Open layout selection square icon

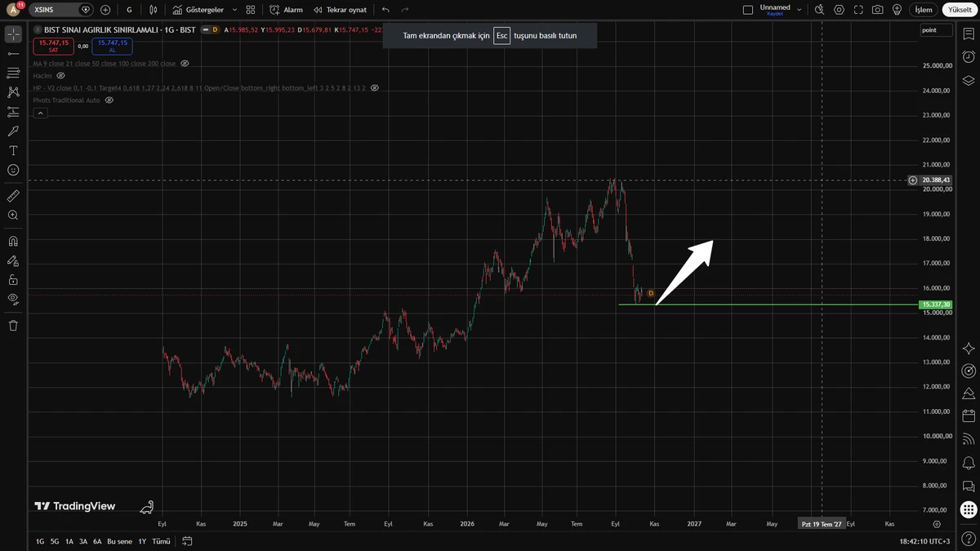[748, 10]
